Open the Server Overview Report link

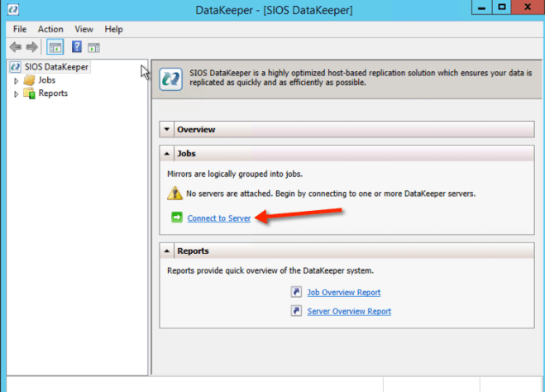click(349, 311)
